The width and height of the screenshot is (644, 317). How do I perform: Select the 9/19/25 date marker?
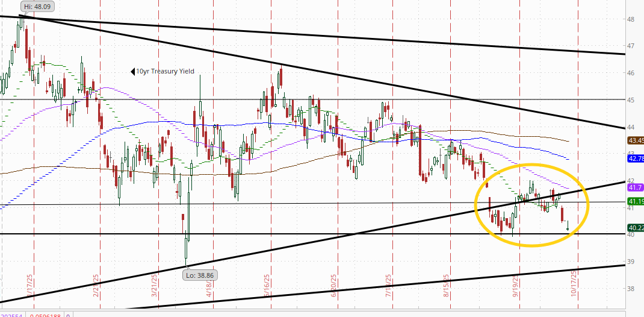click(x=515, y=286)
